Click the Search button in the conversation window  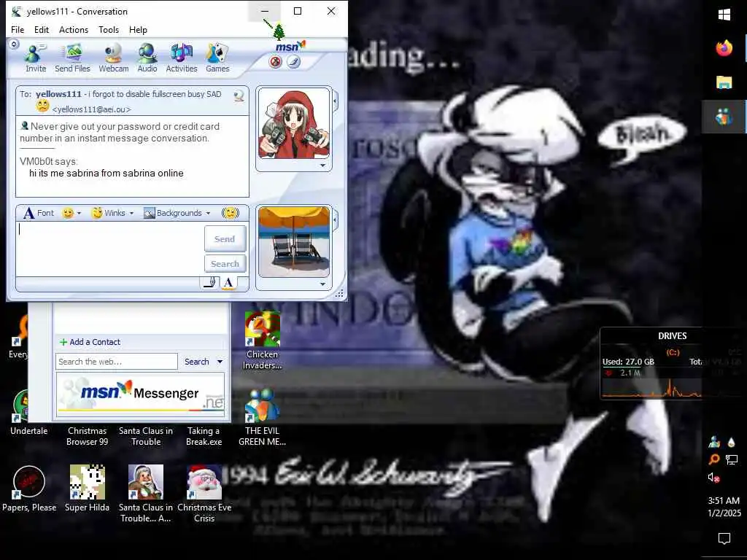(225, 263)
